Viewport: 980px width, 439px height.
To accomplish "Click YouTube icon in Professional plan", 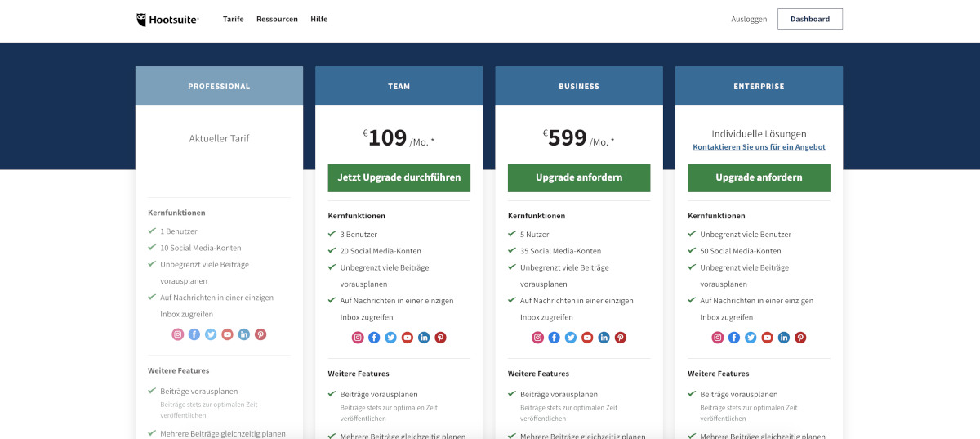I will 228,334.
